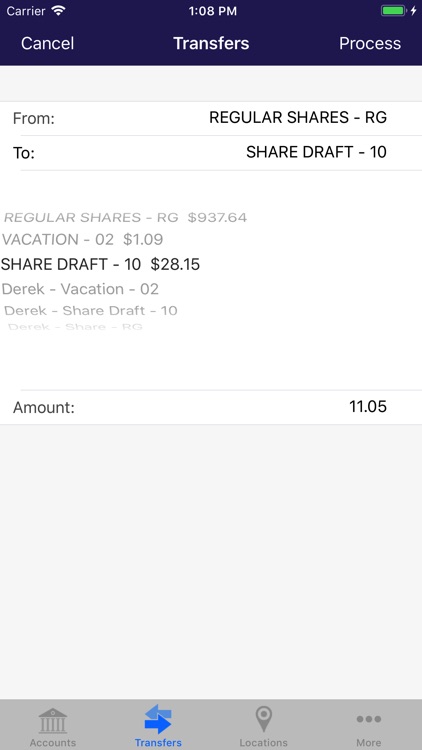422x750 pixels.
Task: Process the transfer
Action: pos(370,44)
